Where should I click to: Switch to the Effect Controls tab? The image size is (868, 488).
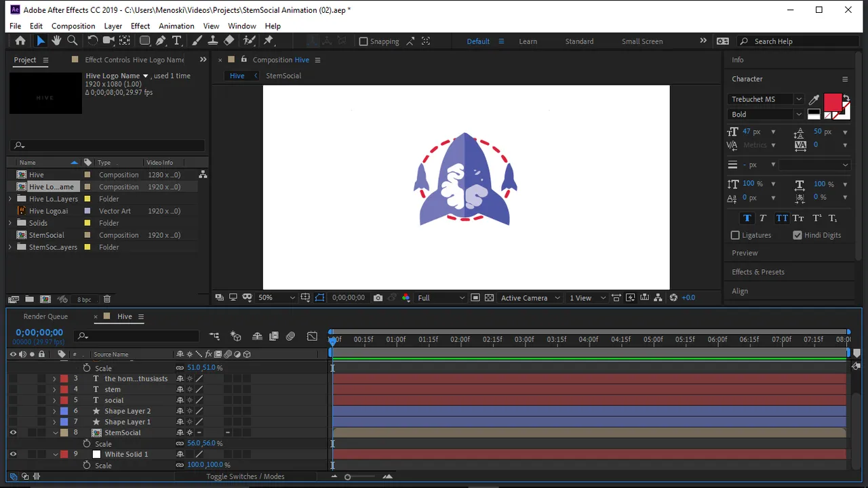(134, 60)
